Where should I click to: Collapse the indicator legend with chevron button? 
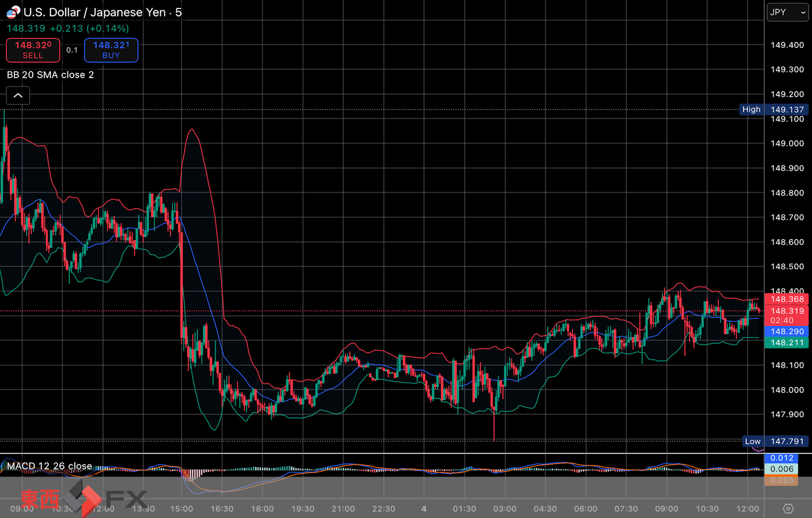tap(18, 96)
